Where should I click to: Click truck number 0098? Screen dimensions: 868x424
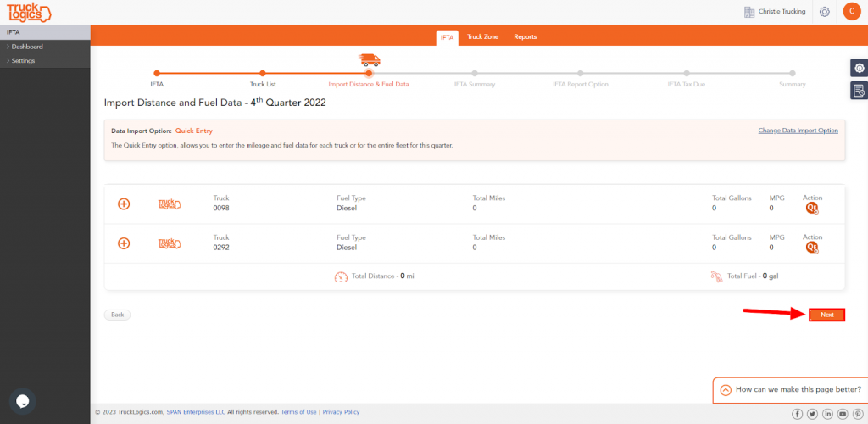point(221,208)
